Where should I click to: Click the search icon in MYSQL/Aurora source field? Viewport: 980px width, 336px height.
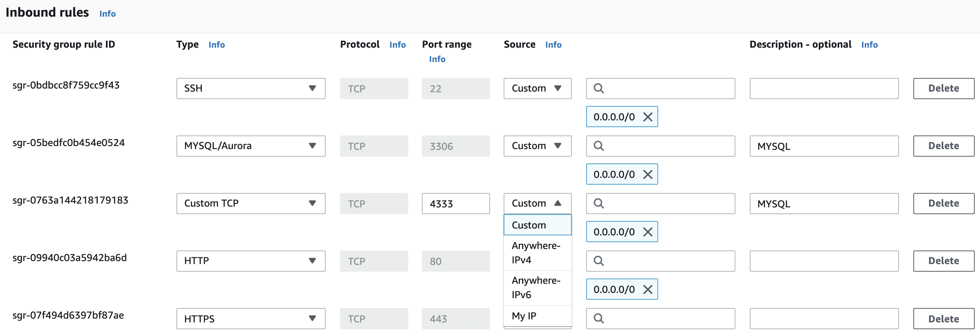point(599,146)
